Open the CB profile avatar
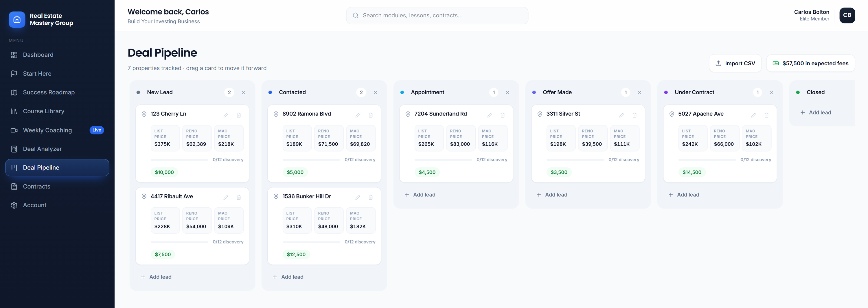 pyautogui.click(x=847, y=16)
